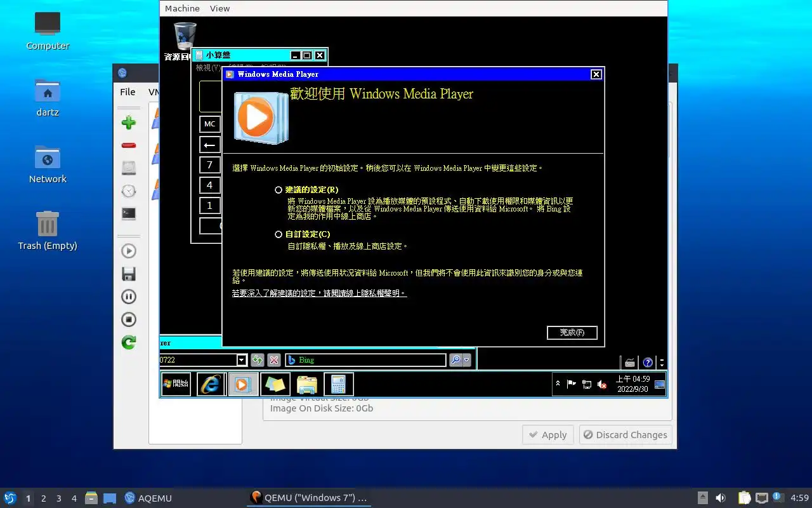The image size is (812, 508).
Task: Click the calculator 4 key
Action: [210, 185]
